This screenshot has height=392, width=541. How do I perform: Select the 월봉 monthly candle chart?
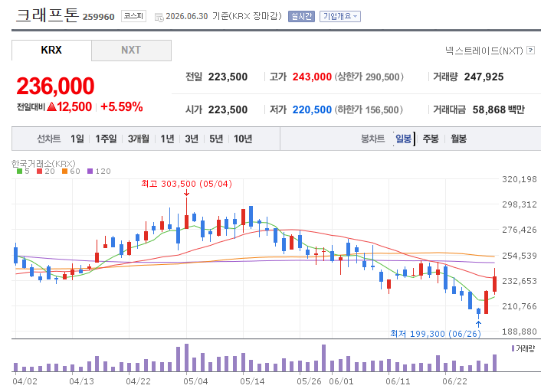(x=458, y=139)
